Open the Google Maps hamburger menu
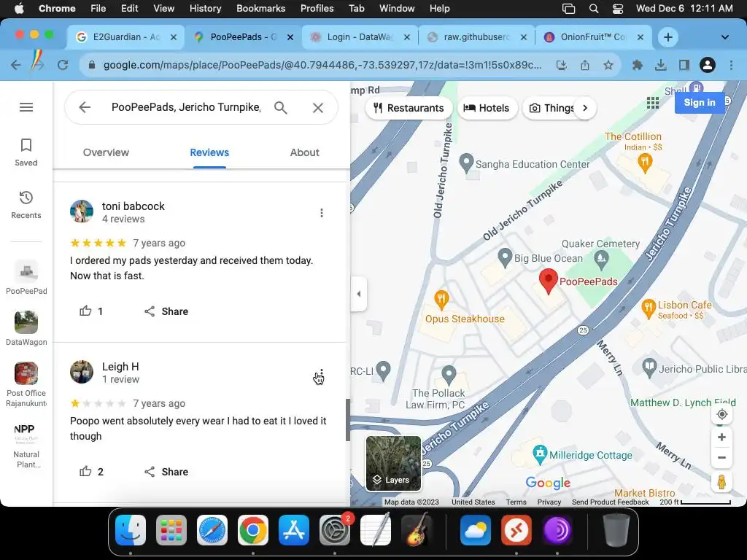Image resolution: width=747 pixels, height=560 pixels. point(26,107)
